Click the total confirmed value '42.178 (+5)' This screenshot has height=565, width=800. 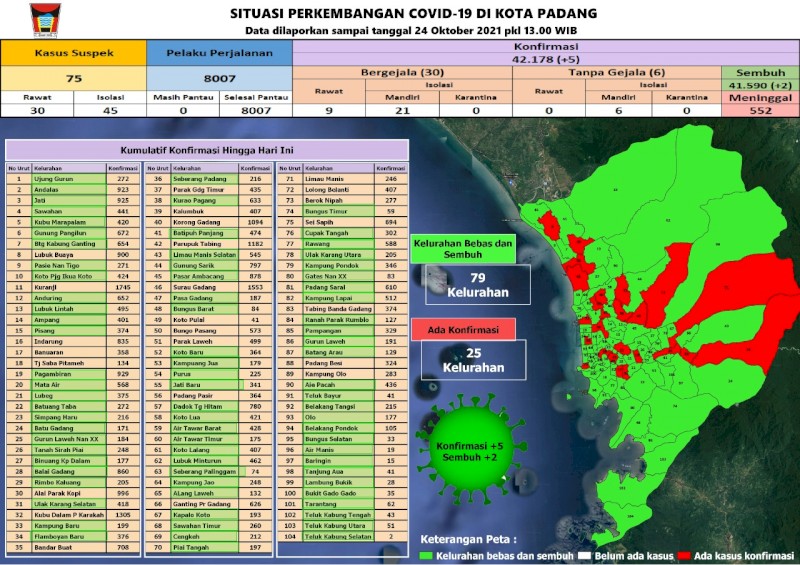point(546,59)
